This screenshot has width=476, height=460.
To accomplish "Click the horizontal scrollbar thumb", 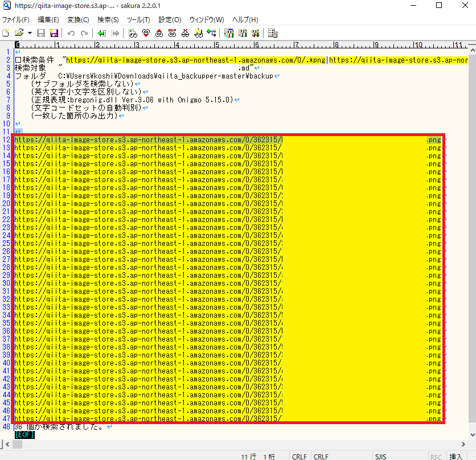I will click(17, 444).
